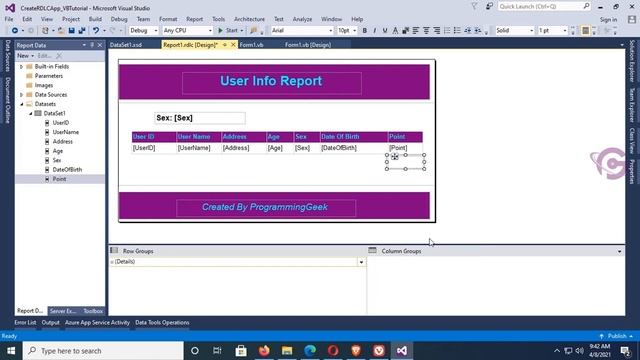Image resolution: width=640 pixels, height=360 pixels.
Task: Open the Report menu
Action: tap(194, 19)
